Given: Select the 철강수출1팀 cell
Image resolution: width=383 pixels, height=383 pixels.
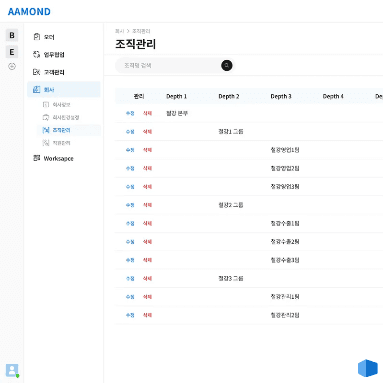Looking at the screenshot, I should tap(285, 223).
